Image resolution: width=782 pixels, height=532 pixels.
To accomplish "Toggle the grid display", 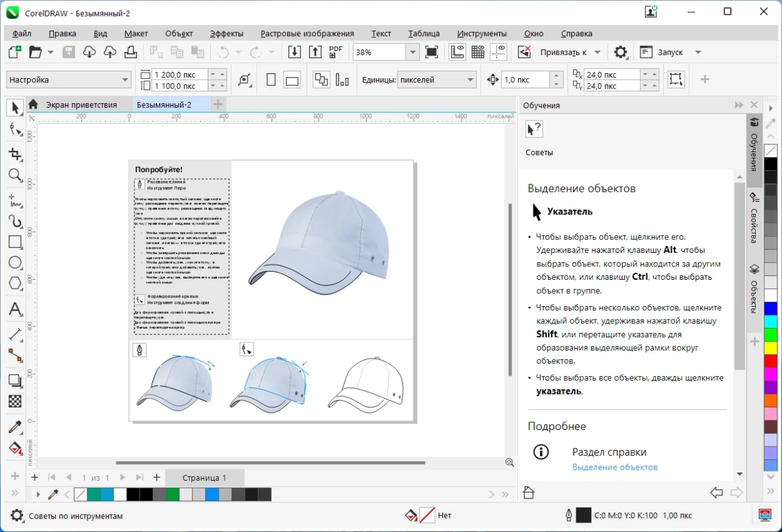I will [x=478, y=53].
